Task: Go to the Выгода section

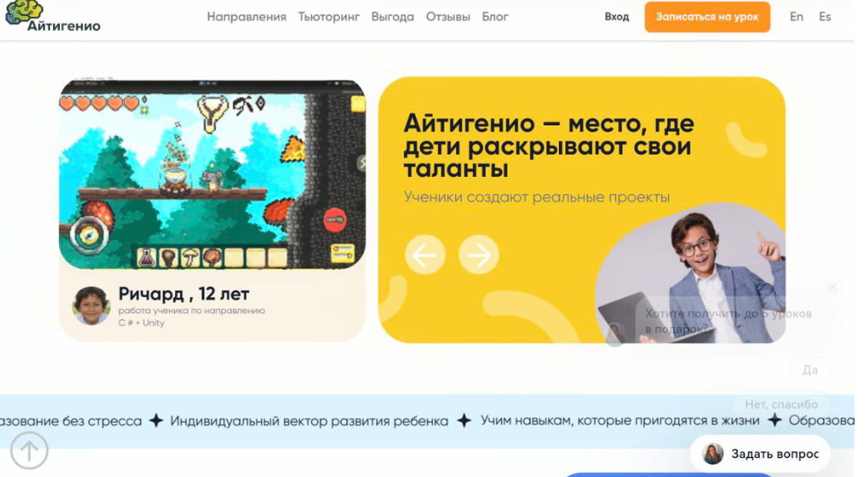Action: click(392, 17)
